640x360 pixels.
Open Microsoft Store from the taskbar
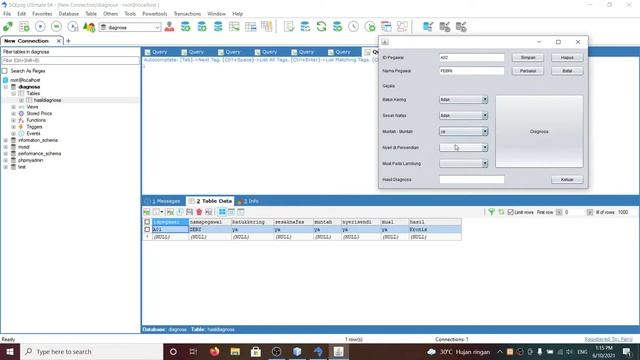(x=256, y=351)
